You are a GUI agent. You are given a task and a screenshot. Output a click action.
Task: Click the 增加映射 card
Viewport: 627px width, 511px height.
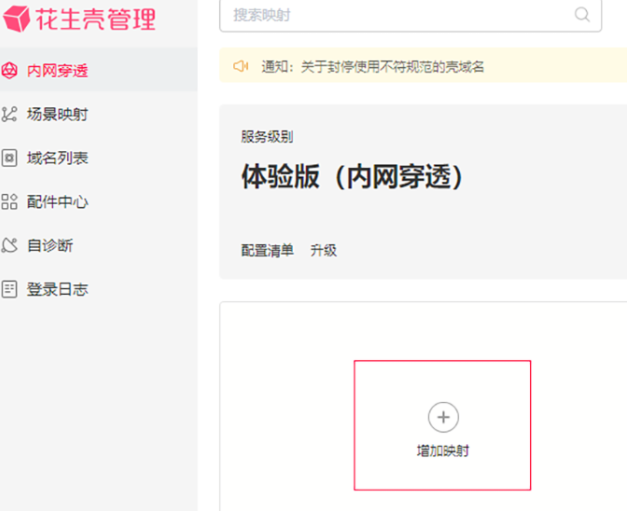[442, 425]
